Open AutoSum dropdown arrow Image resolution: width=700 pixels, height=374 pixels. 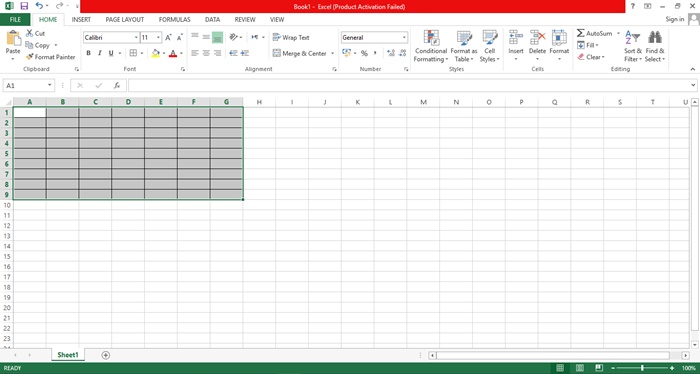(x=618, y=33)
